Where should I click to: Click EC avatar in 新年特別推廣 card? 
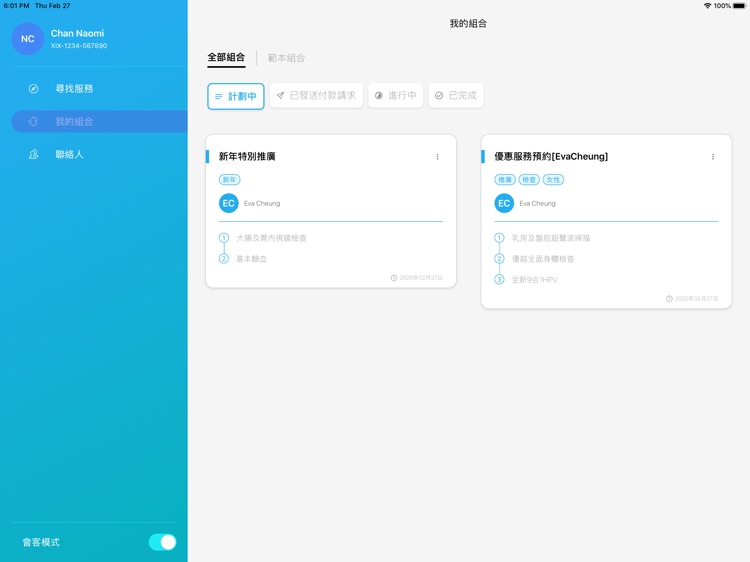229,203
